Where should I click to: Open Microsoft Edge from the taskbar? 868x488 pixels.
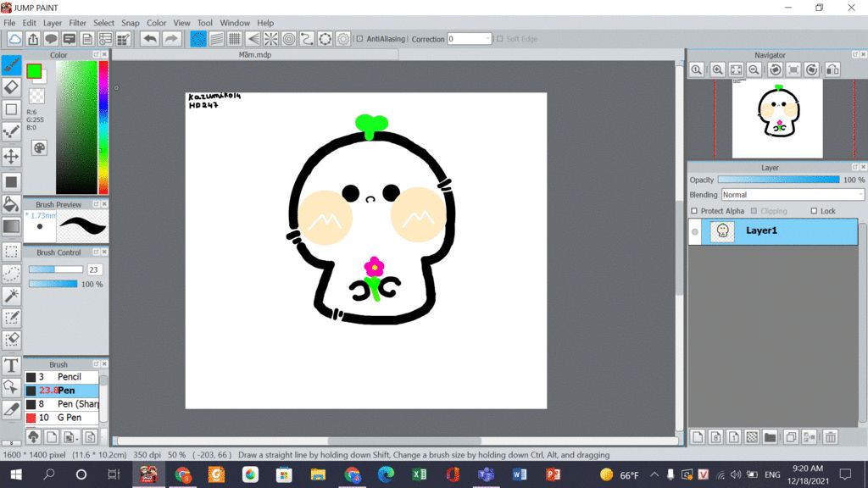point(386,474)
